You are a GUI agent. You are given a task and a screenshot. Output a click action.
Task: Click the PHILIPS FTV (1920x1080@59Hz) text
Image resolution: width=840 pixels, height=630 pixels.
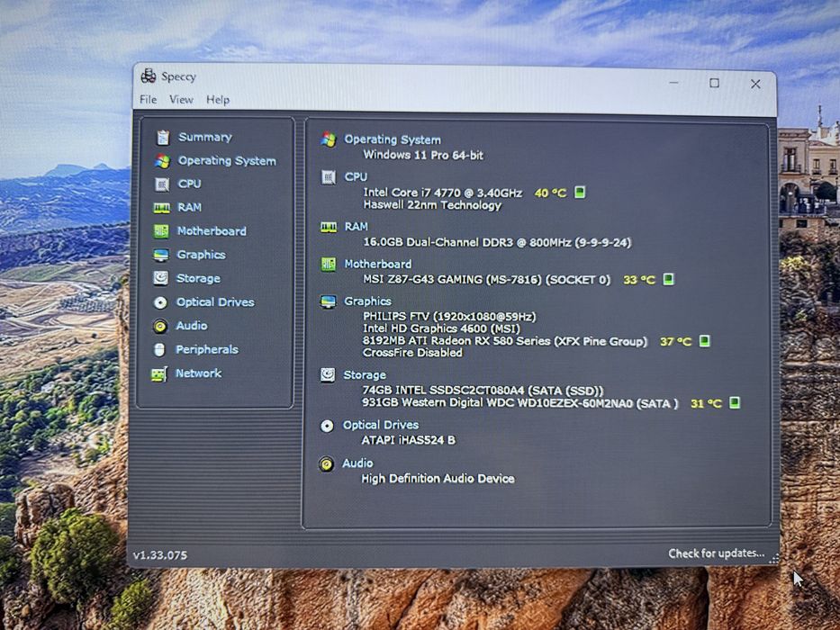pos(449,317)
